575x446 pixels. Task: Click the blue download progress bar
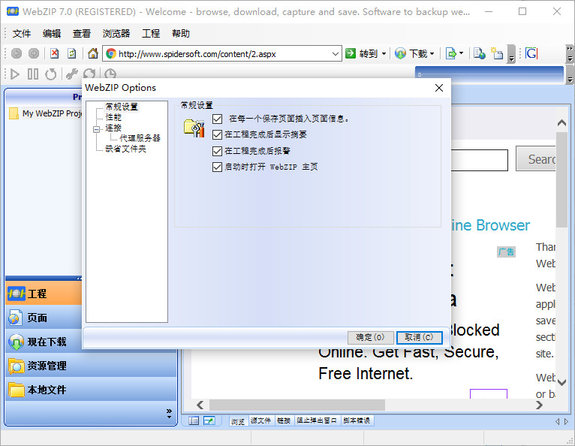[490, 75]
